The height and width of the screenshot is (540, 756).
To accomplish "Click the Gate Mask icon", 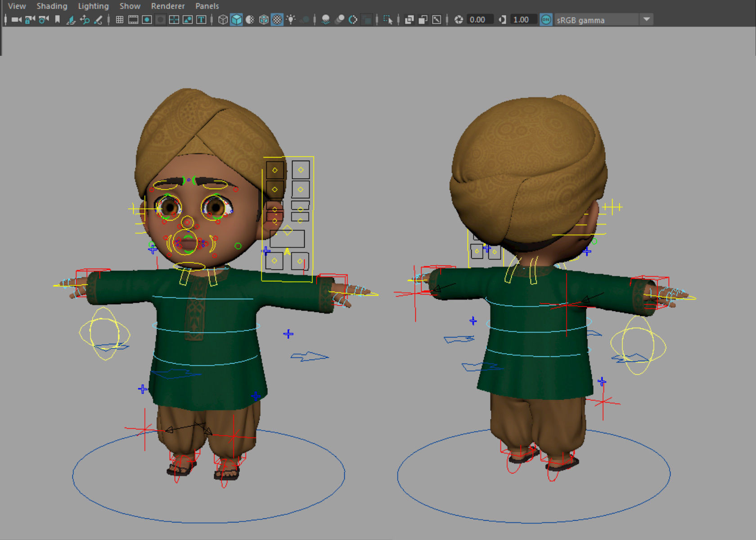I will (160, 19).
